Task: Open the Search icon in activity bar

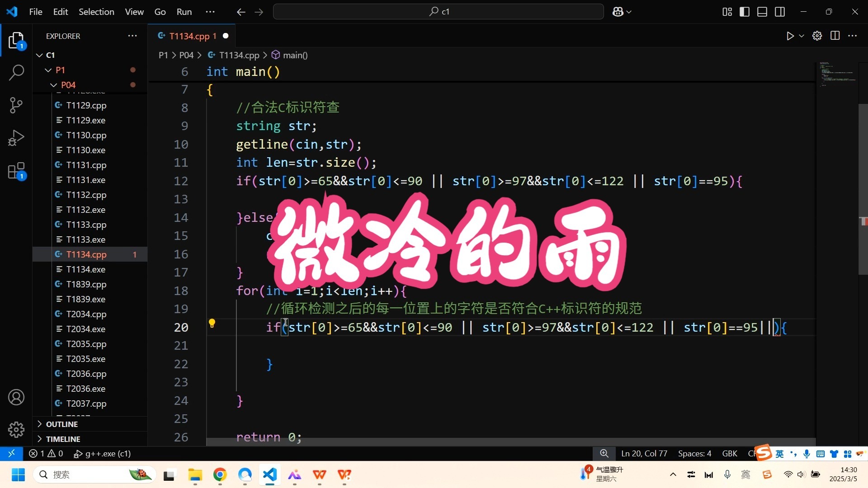Action: tap(16, 72)
